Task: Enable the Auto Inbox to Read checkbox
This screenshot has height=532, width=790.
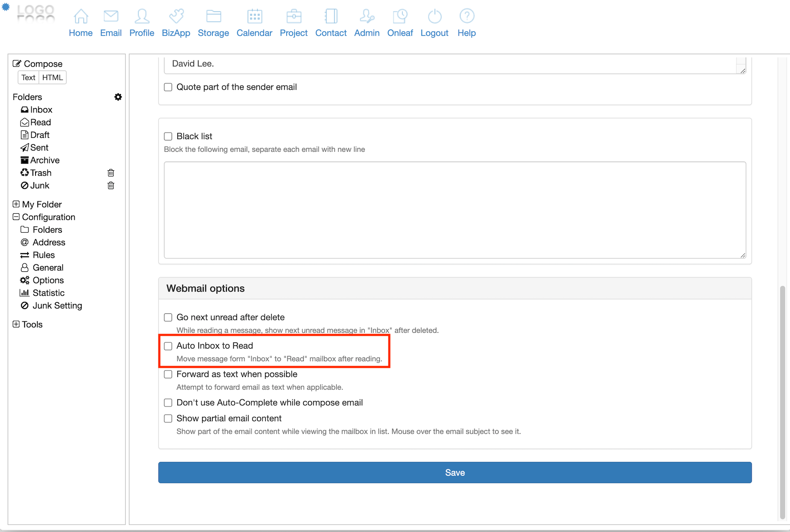Action: [168, 346]
